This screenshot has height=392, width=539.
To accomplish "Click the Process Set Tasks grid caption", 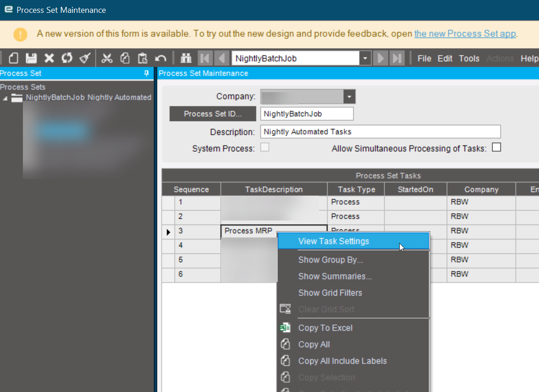I will tap(388, 176).
